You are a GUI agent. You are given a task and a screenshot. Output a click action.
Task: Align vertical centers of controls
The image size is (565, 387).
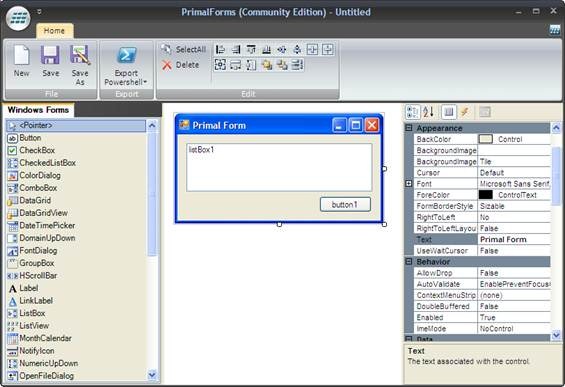(297, 49)
